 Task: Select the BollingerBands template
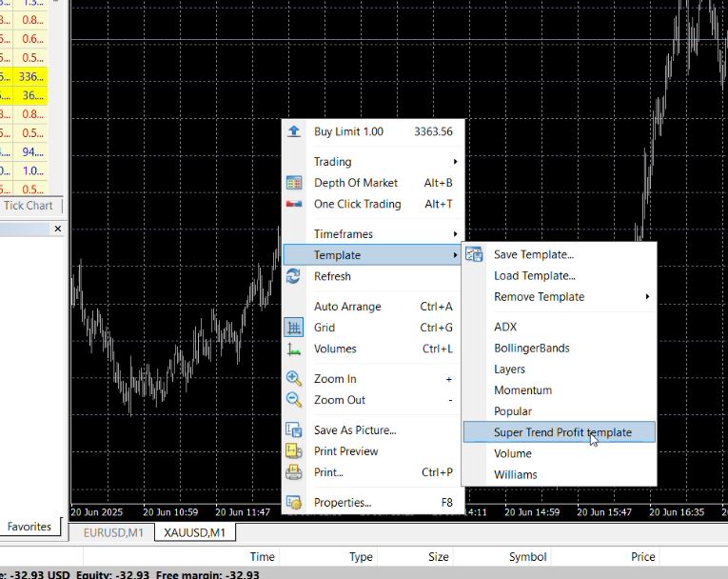coord(531,349)
